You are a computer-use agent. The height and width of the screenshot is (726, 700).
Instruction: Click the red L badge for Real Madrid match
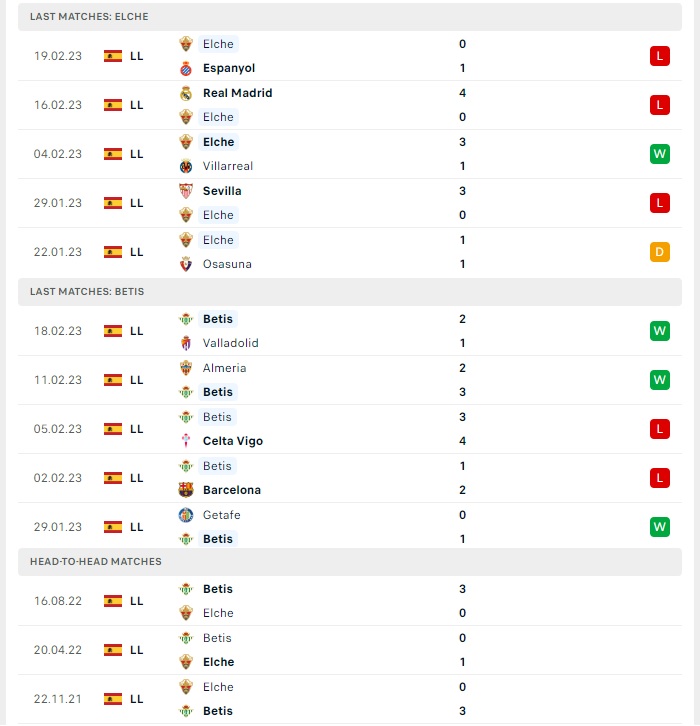pyautogui.click(x=659, y=105)
